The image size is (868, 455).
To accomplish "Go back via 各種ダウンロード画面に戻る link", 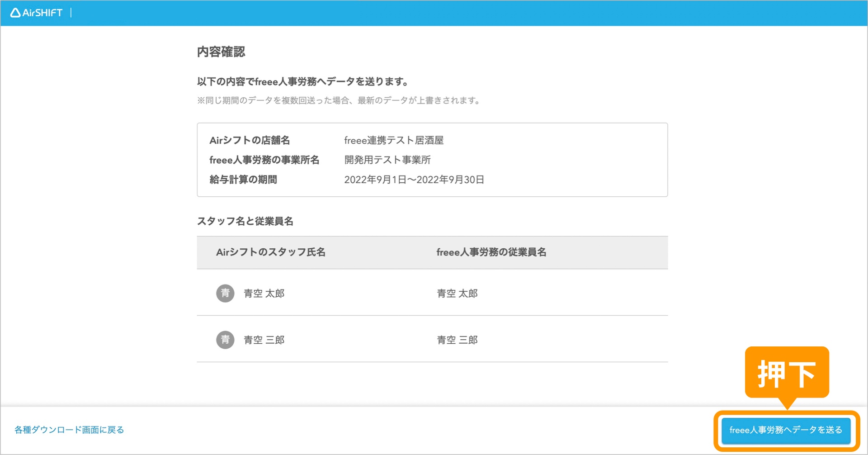I will pyautogui.click(x=69, y=430).
